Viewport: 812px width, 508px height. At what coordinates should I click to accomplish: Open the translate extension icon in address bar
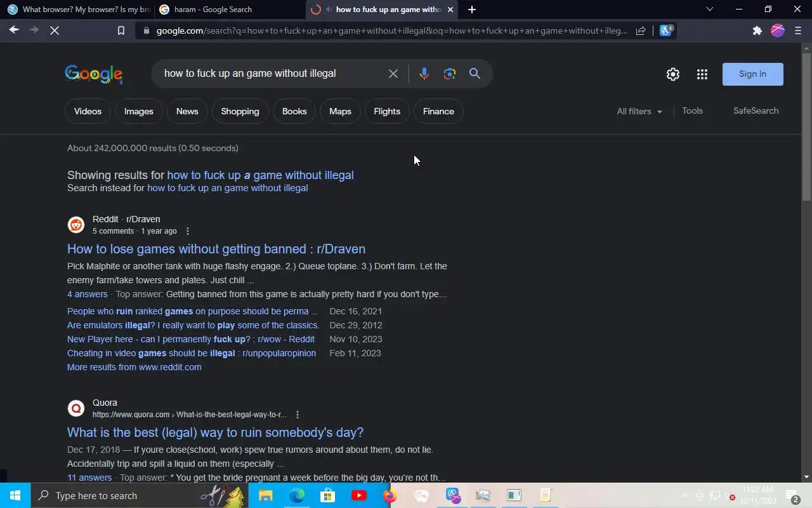pos(666,30)
